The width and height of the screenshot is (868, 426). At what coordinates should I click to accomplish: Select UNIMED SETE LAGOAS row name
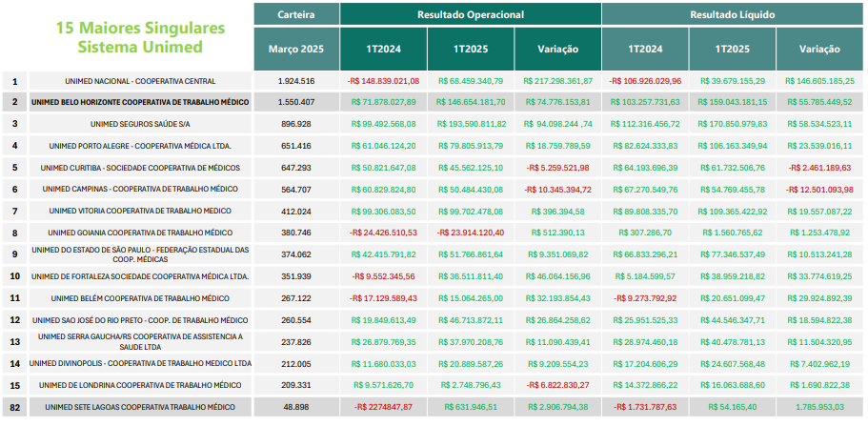coord(140,407)
